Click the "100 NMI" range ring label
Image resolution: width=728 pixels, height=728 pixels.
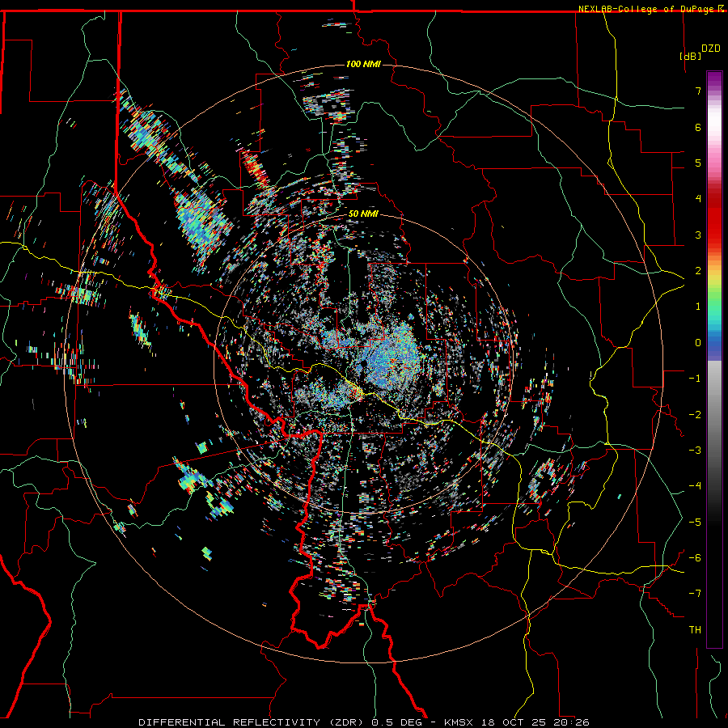coord(363,64)
